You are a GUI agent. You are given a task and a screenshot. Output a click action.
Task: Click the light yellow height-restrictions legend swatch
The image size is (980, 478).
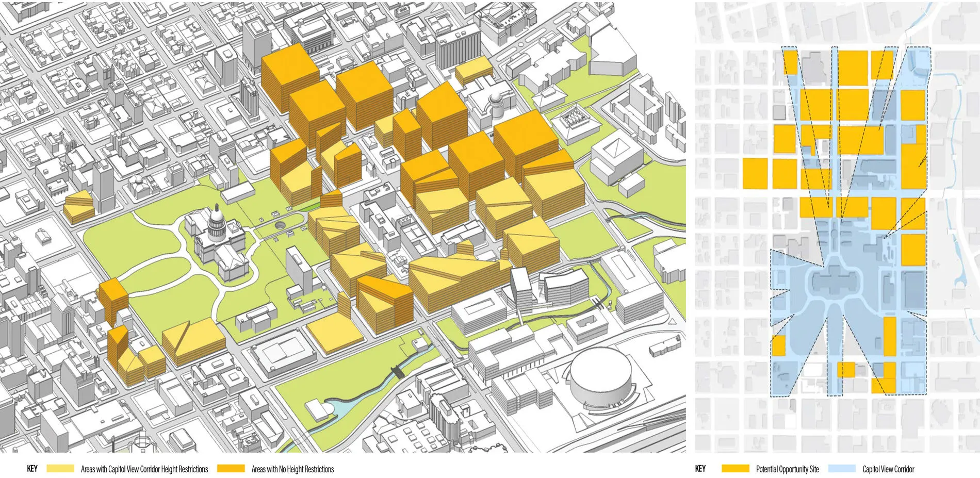pyautogui.click(x=60, y=469)
